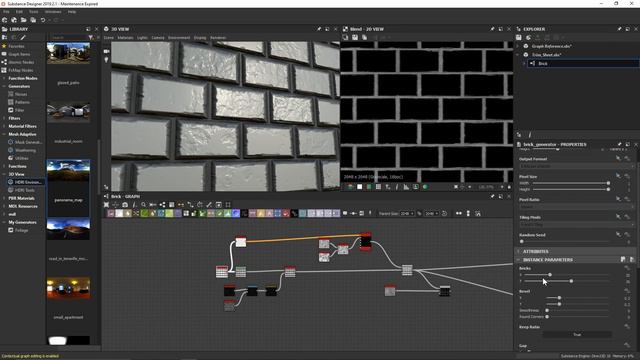This screenshot has width=640, height=360.
Task: Collapse the Generators category
Action: (x=4, y=86)
